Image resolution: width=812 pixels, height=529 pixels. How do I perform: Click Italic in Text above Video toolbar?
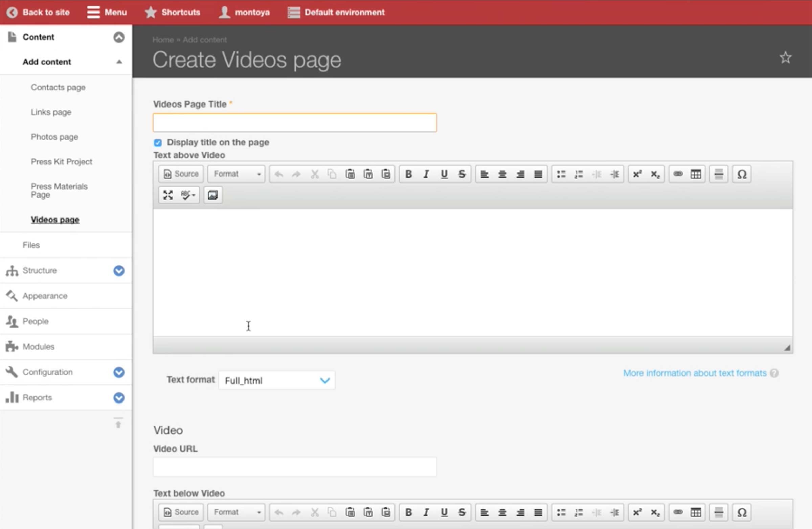426,174
